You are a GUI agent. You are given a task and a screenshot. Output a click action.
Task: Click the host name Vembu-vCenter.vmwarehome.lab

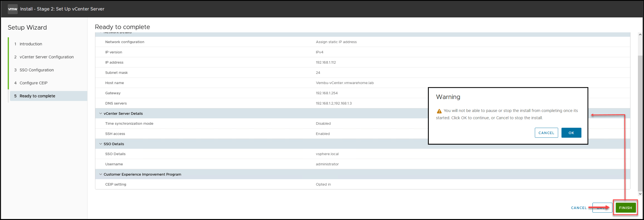click(345, 83)
